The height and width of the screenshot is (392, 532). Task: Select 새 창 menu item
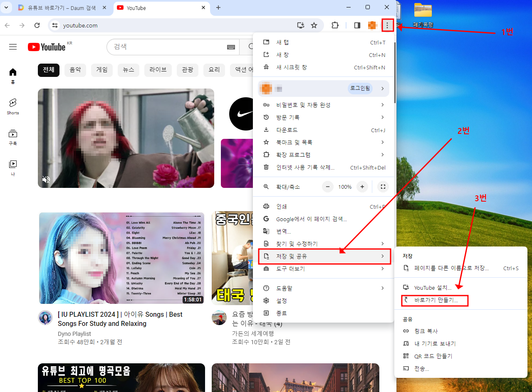(x=324, y=55)
